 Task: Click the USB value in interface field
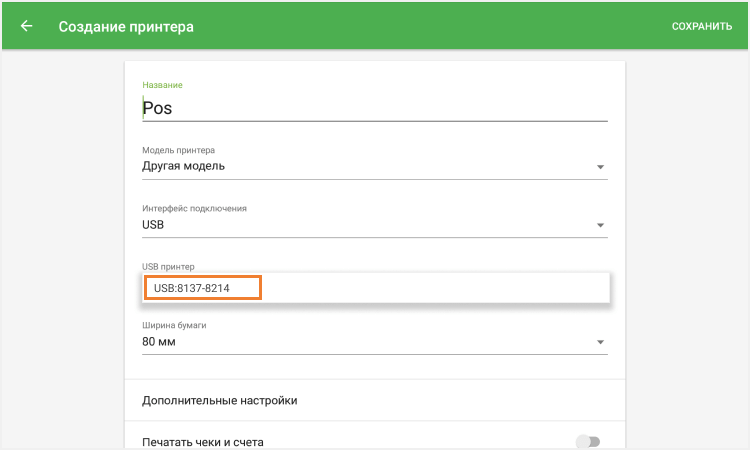point(153,225)
